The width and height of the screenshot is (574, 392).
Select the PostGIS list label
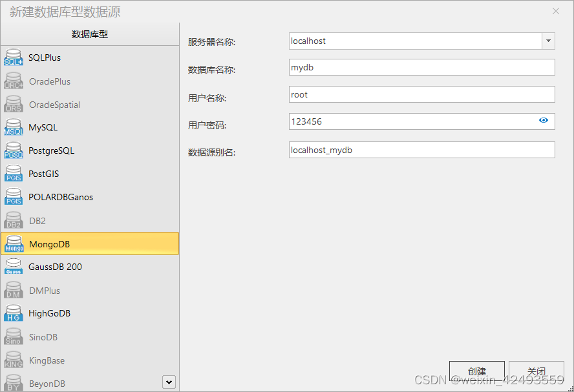43,174
